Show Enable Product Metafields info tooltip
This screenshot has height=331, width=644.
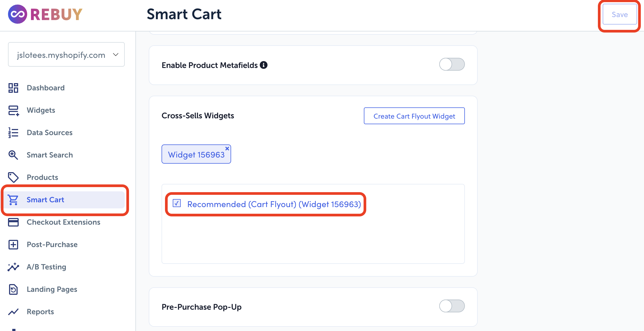(x=264, y=65)
